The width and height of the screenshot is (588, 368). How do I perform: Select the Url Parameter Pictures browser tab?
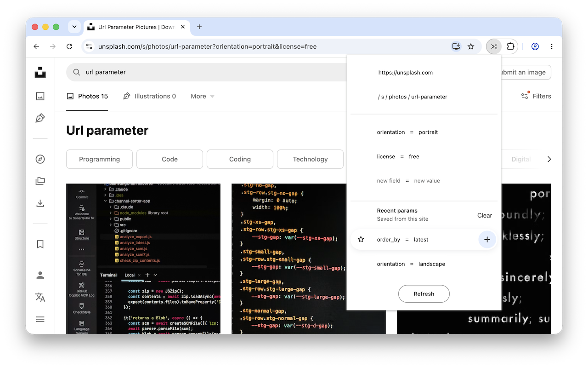click(x=137, y=27)
